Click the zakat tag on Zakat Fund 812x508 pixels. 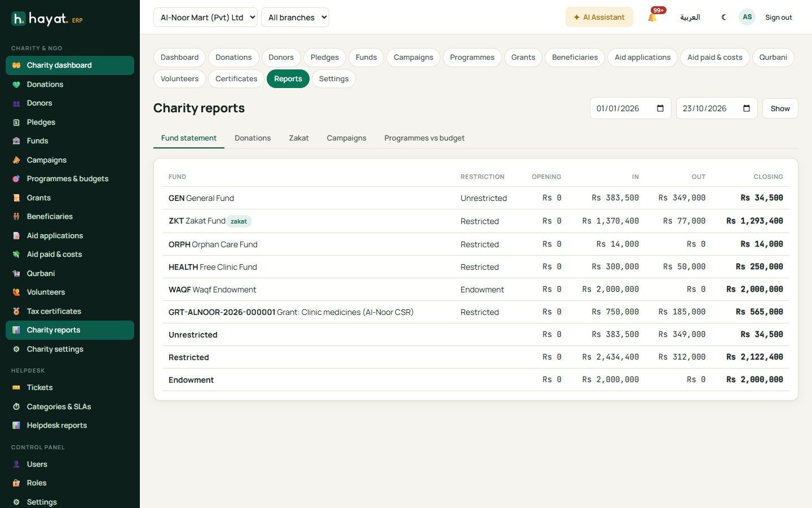[x=239, y=221]
